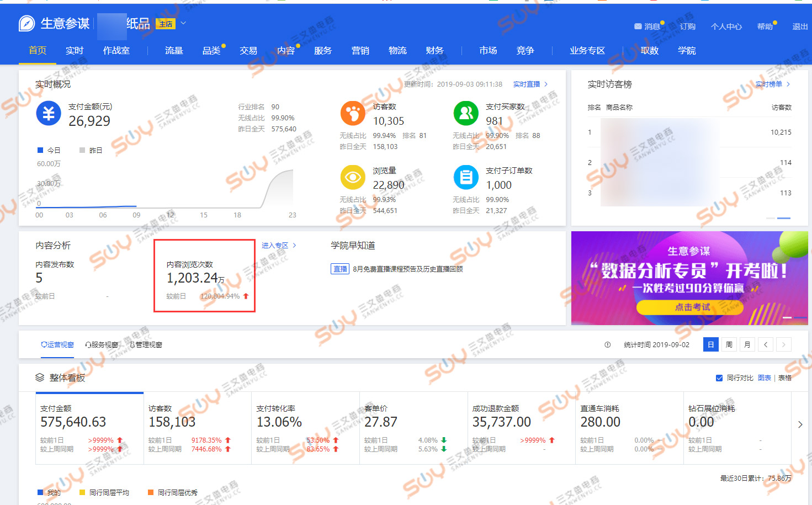Click 点击考试 banner button
This screenshot has width=812, height=505.
pyautogui.click(x=690, y=307)
